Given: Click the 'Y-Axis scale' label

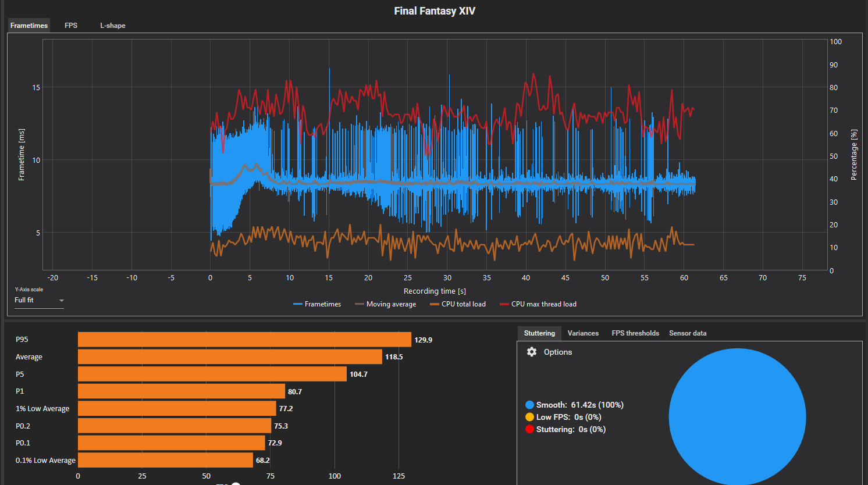Looking at the screenshot, I should (29, 290).
